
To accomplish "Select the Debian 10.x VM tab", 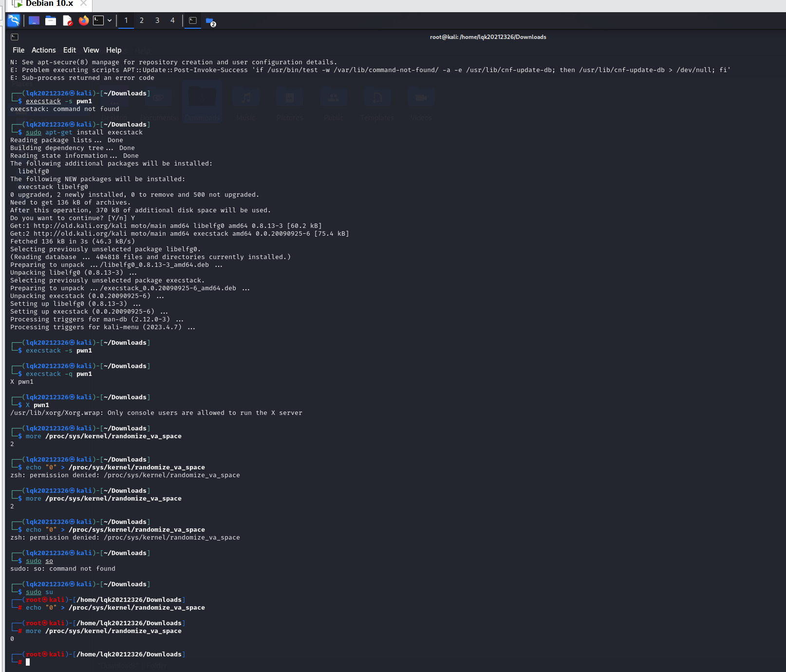I will (x=49, y=3).
